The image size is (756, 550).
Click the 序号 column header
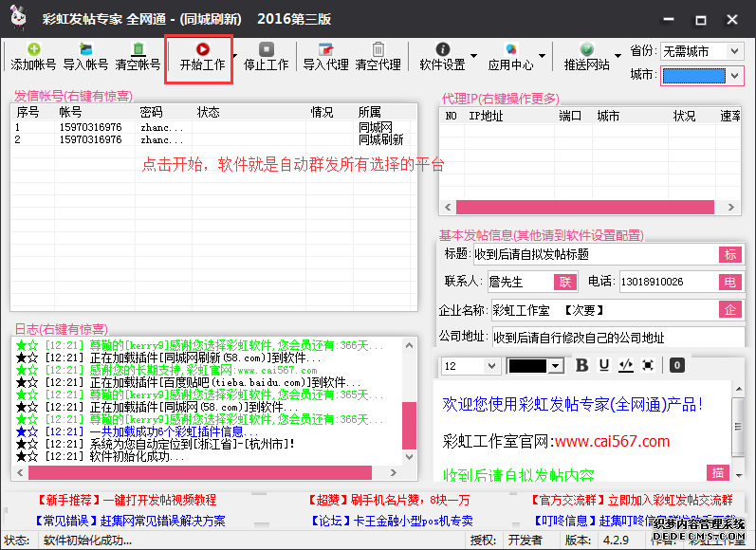28,112
